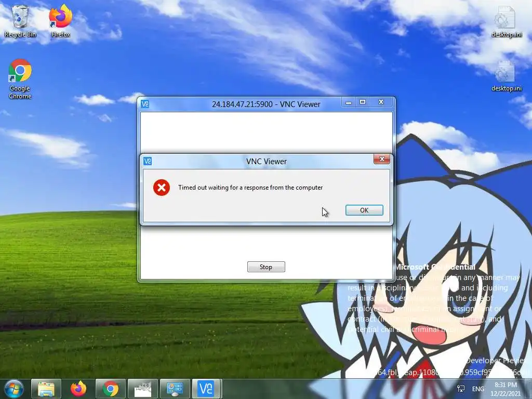532x399 pixels.
Task: Select the upper desktop.ini file icon
Action: (506, 21)
